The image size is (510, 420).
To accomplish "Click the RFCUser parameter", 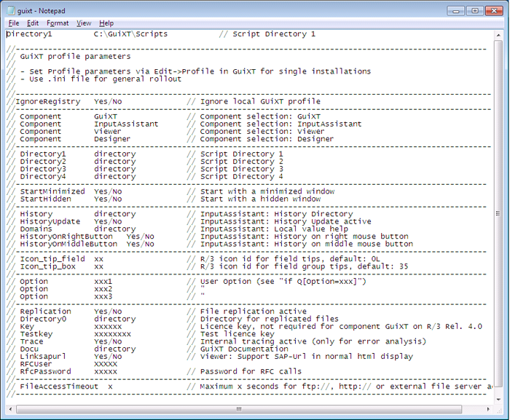I will 36,364.
